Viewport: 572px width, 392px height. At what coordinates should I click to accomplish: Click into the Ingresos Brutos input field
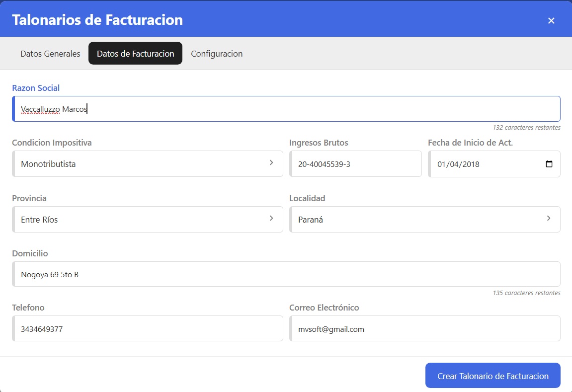coord(355,164)
